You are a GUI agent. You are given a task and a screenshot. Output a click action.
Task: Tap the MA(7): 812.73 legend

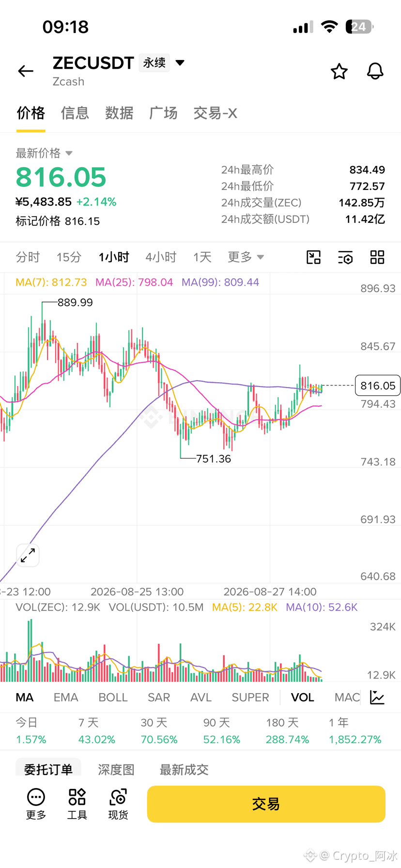click(x=51, y=282)
